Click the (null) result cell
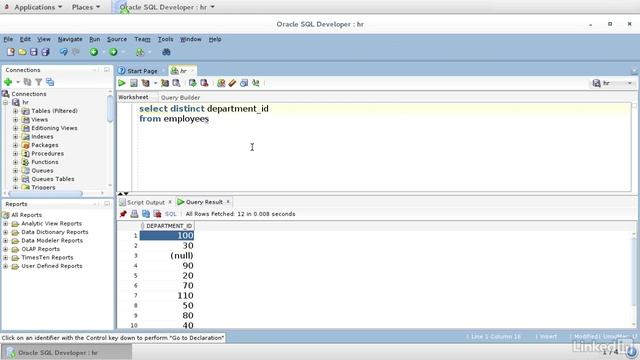The image size is (640, 360). tap(167, 256)
